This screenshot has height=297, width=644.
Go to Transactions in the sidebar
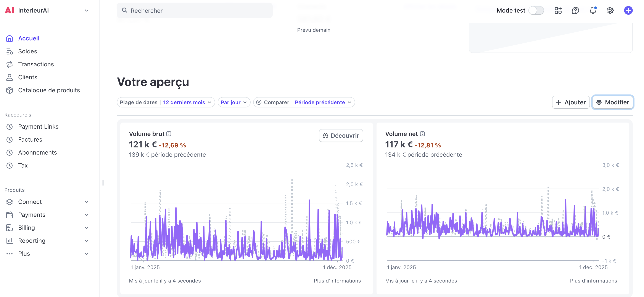[36, 64]
